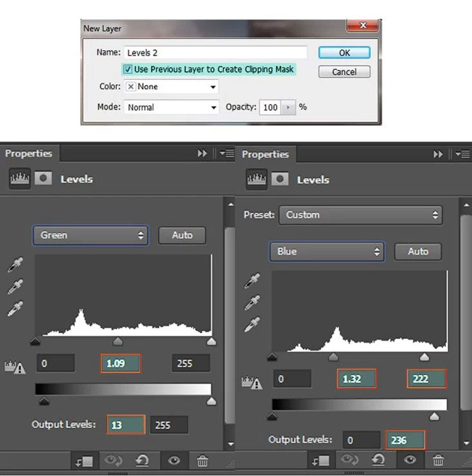Uncheck Use Previous Layer to Create Clipping Mask
The height and width of the screenshot is (476, 472).
coord(128,69)
